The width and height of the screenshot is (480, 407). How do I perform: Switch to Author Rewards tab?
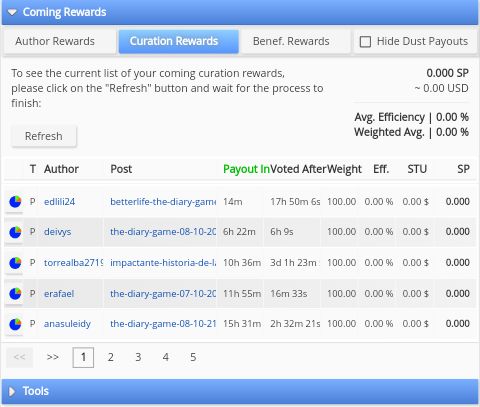(x=55, y=41)
